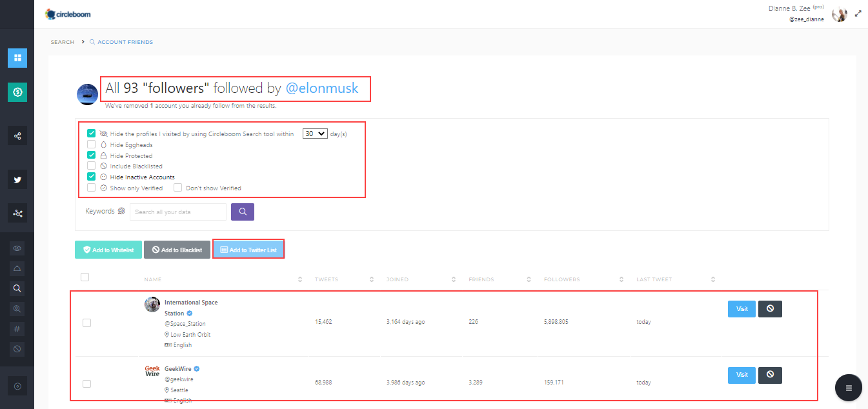Viewport: 868px width, 409px height.
Task: Open the floating hamburger menu button
Action: [849, 388]
